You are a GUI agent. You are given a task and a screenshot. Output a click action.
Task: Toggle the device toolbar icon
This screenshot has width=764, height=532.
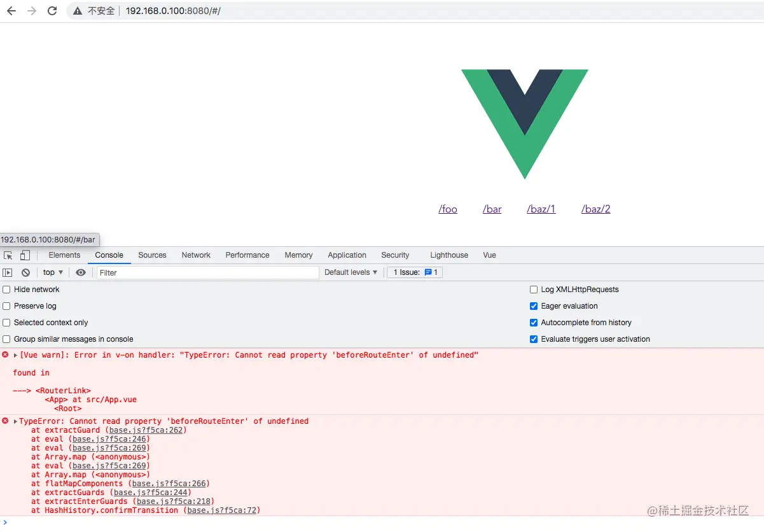point(25,255)
